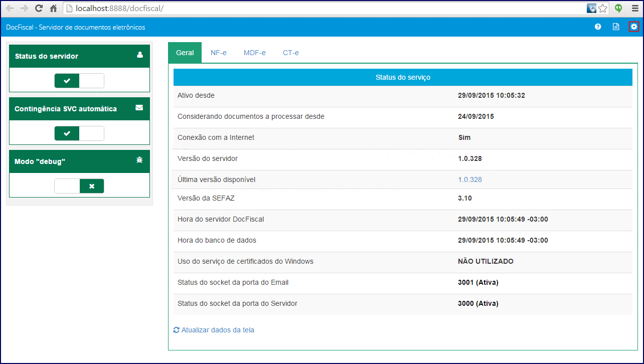Go forward with browser forward arrow
Viewport: 644px width, 364px height.
tap(24, 9)
